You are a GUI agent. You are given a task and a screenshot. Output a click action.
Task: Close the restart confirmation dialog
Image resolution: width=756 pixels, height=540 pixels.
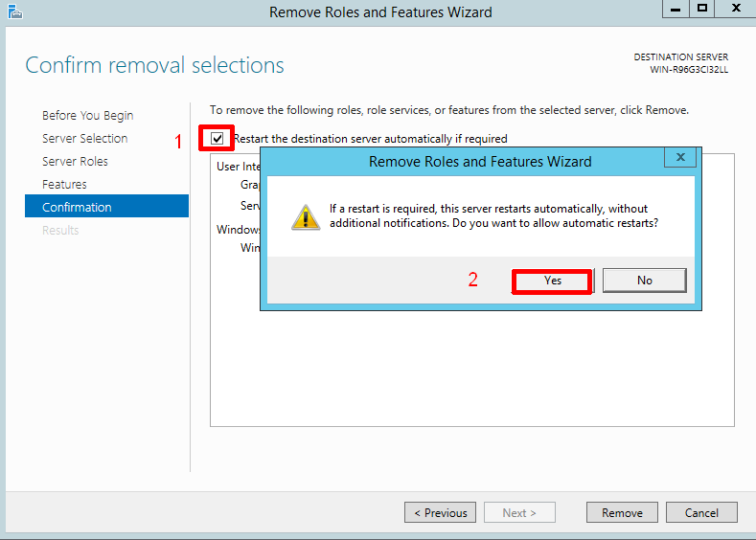[x=680, y=157]
